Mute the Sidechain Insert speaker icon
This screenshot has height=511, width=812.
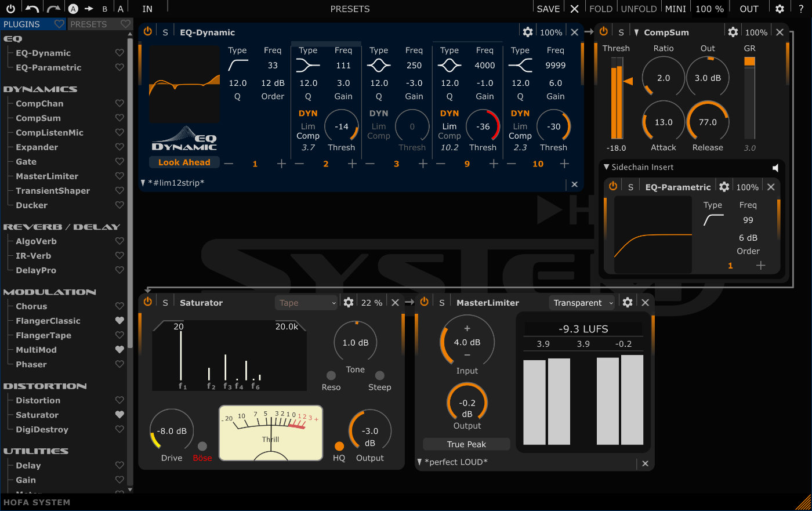(x=775, y=167)
